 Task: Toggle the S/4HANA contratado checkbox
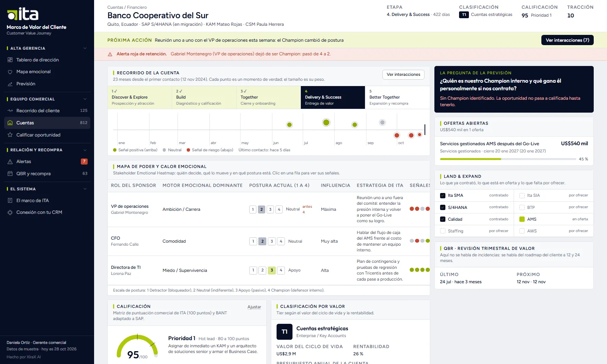(443, 207)
